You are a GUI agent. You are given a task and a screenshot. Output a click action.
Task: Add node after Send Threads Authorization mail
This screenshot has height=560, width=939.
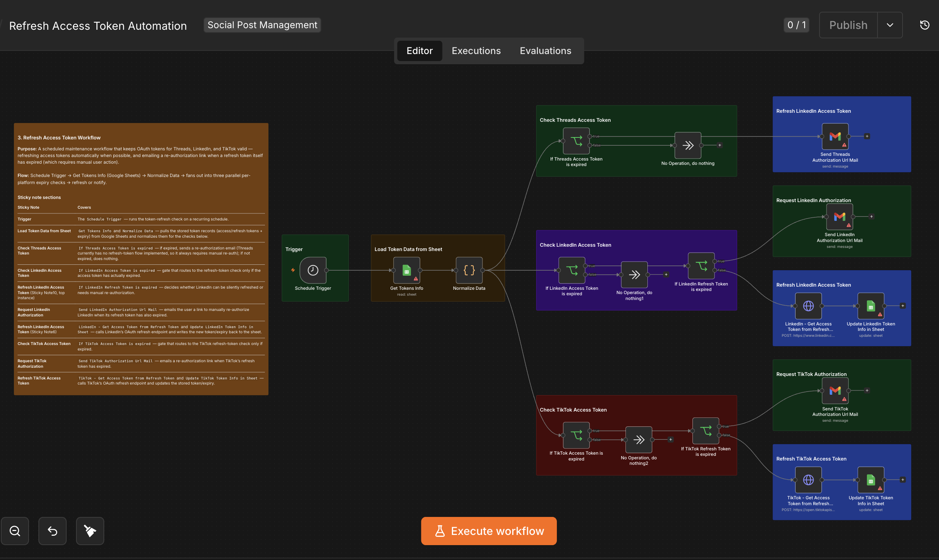click(867, 136)
